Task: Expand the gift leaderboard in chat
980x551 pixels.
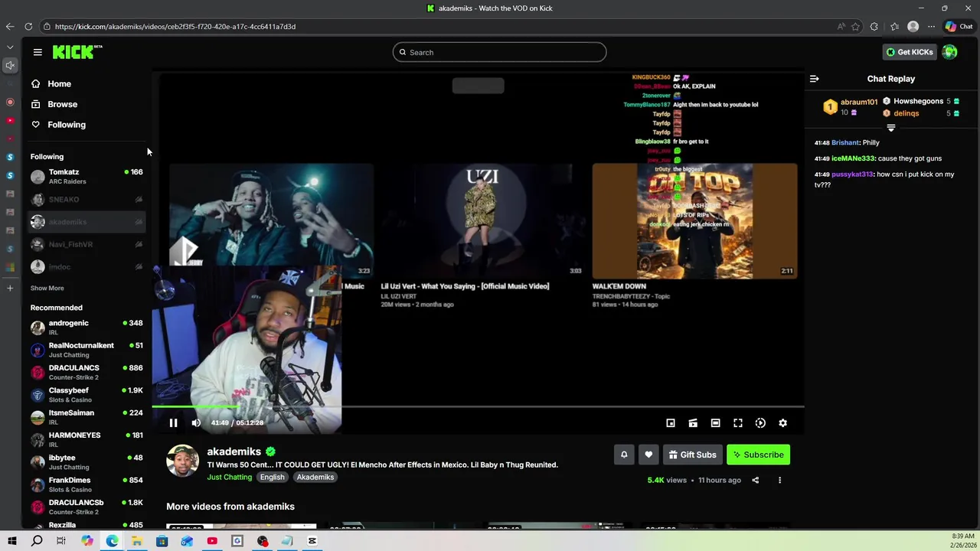Action: (x=890, y=128)
